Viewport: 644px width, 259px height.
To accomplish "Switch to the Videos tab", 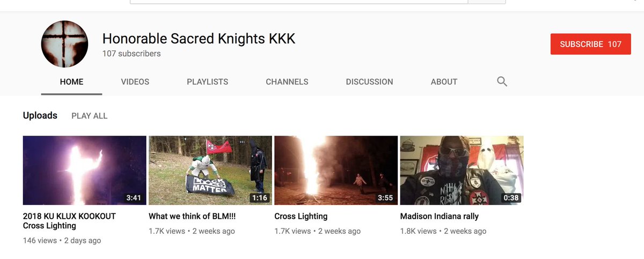I will tap(135, 82).
